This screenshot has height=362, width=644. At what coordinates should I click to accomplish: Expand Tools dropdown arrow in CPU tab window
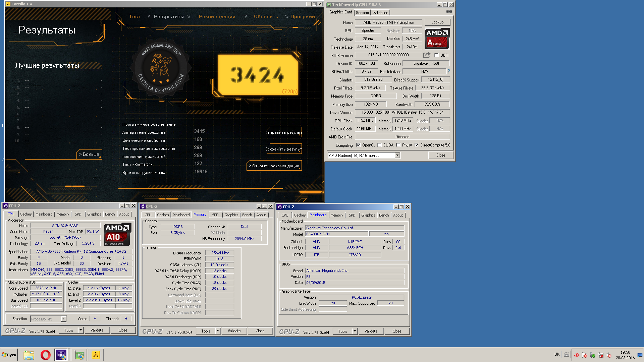(x=80, y=330)
